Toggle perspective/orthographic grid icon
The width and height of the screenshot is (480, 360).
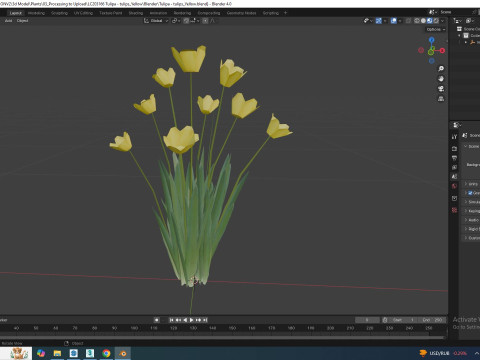(x=441, y=99)
